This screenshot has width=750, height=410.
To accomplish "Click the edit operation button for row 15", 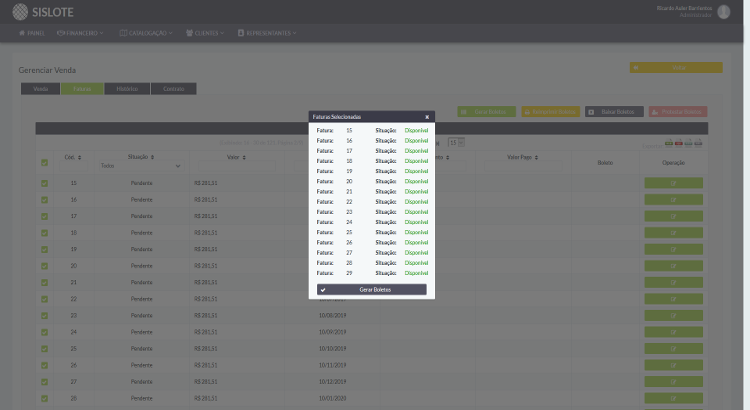I will tap(673, 183).
